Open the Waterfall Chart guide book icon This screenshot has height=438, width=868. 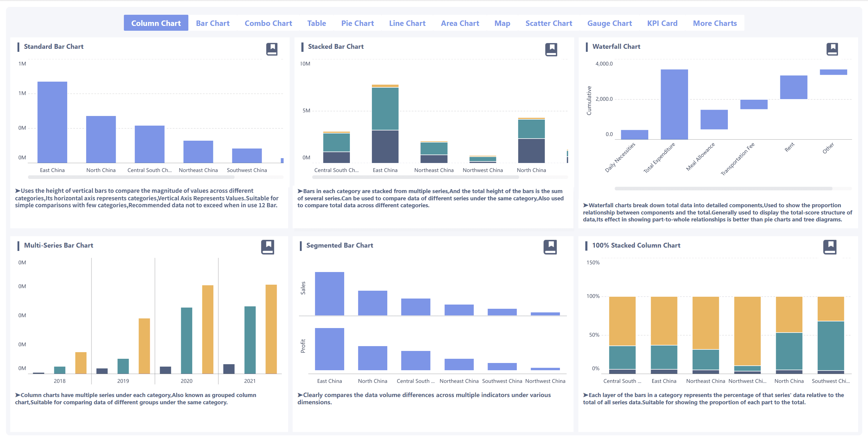point(832,49)
